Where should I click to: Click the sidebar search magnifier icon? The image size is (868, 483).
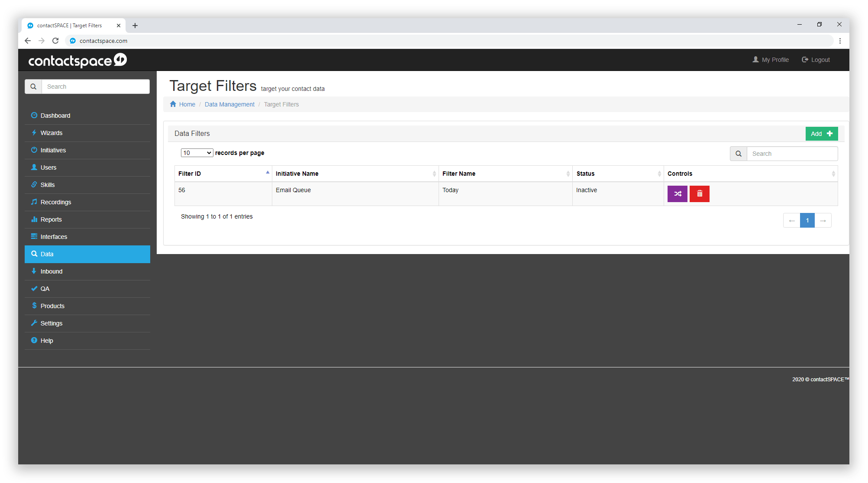33,87
